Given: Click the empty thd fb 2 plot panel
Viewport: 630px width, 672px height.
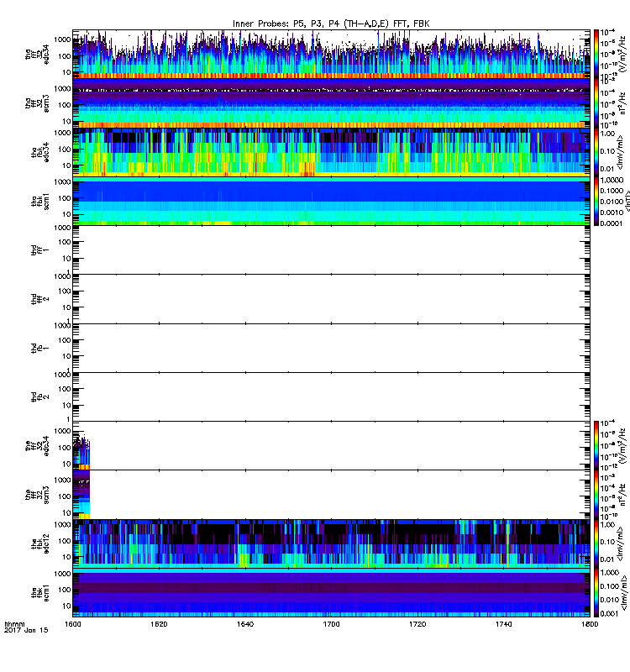Looking at the screenshot, I should point(331,396).
